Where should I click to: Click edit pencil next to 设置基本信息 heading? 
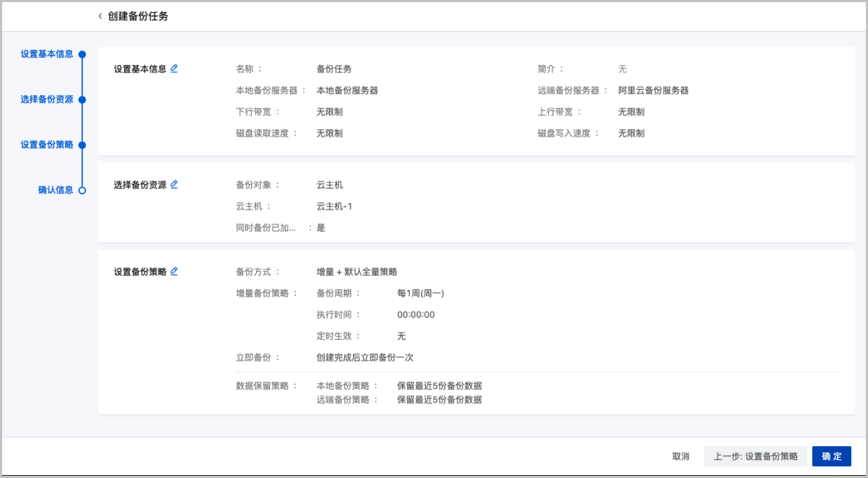tap(174, 69)
